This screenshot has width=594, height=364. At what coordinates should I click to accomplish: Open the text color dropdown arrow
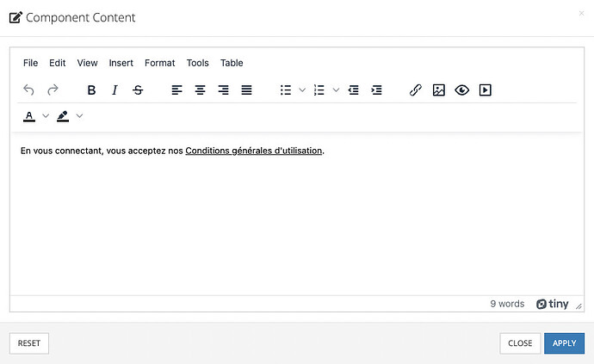click(46, 116)
